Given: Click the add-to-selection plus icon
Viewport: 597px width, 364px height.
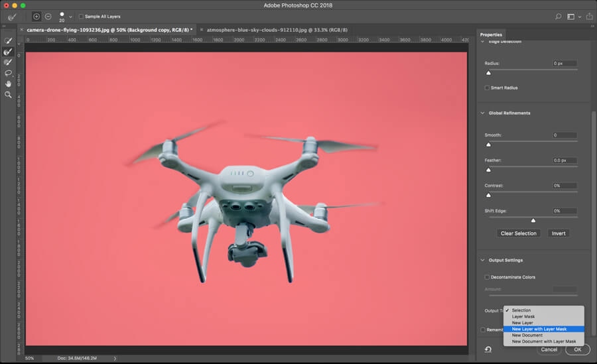Looking at the screenshot, I should (36, 16).
